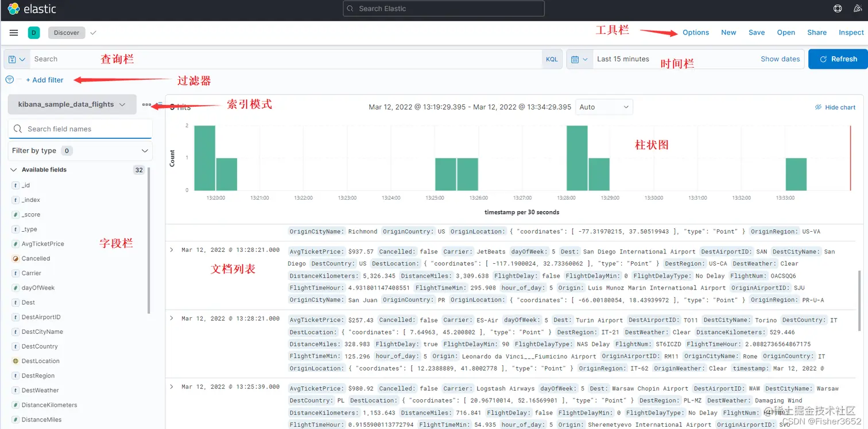Select the DestCityName field
This screenshot has width=868, height=429.
(x=42, y=332)
